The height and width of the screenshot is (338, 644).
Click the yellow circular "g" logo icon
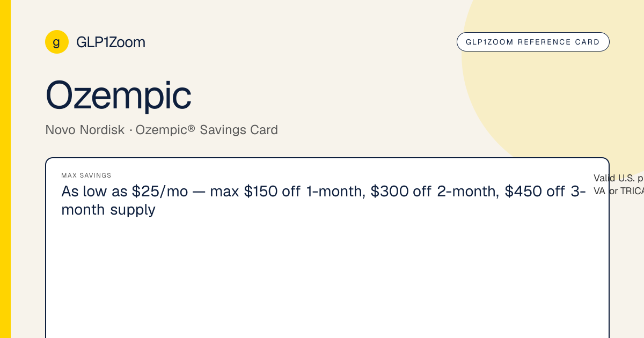click(x=57, y=42)
